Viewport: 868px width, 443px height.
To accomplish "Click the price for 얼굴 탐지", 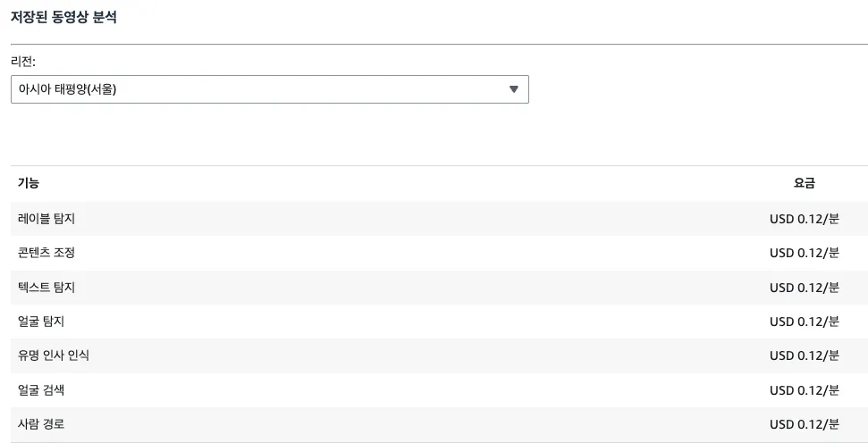I will pos(804,322).
